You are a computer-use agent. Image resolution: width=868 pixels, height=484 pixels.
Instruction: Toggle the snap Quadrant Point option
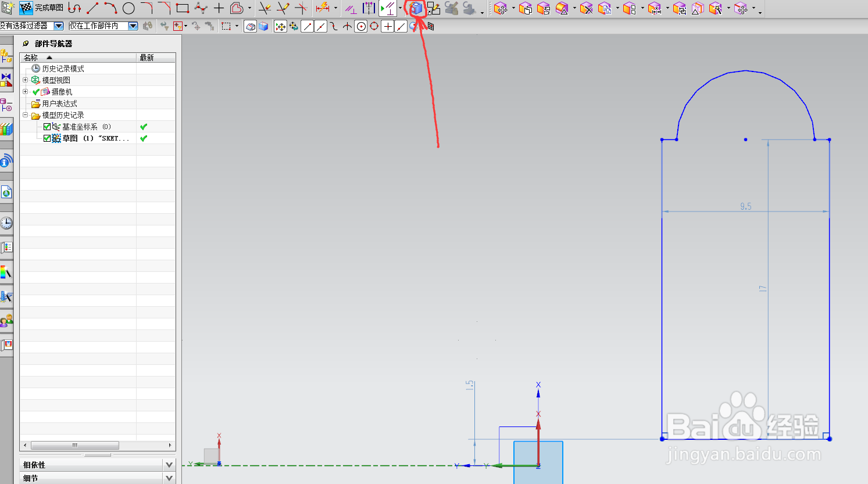click(x=374, y=26)
